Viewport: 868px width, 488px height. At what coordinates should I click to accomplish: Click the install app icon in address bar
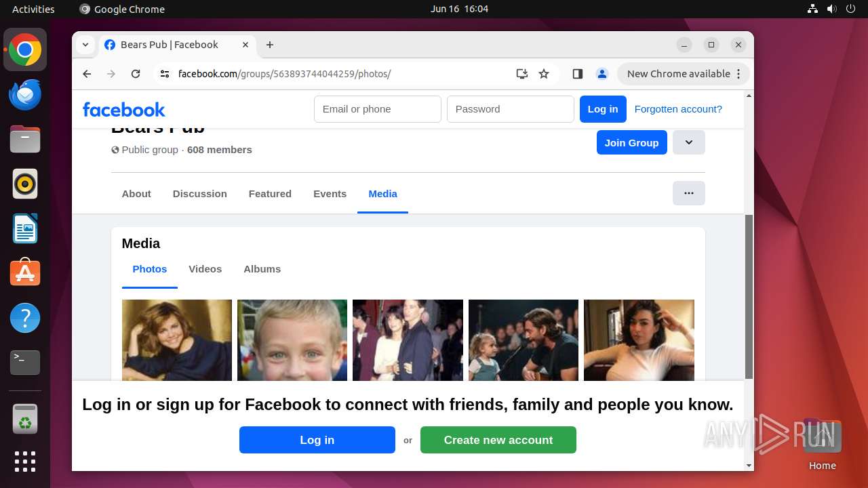click(x=521, y=74)
